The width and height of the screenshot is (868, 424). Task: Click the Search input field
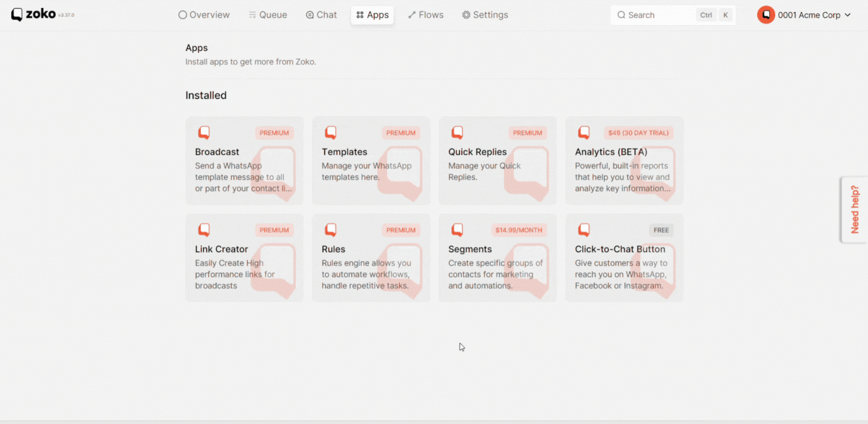673,15
